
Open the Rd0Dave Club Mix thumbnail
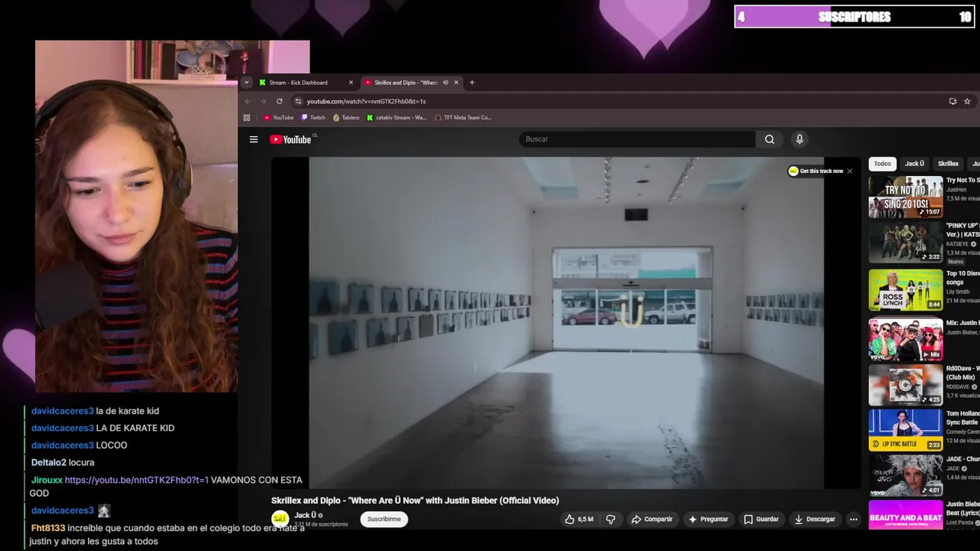coord(905,385)
